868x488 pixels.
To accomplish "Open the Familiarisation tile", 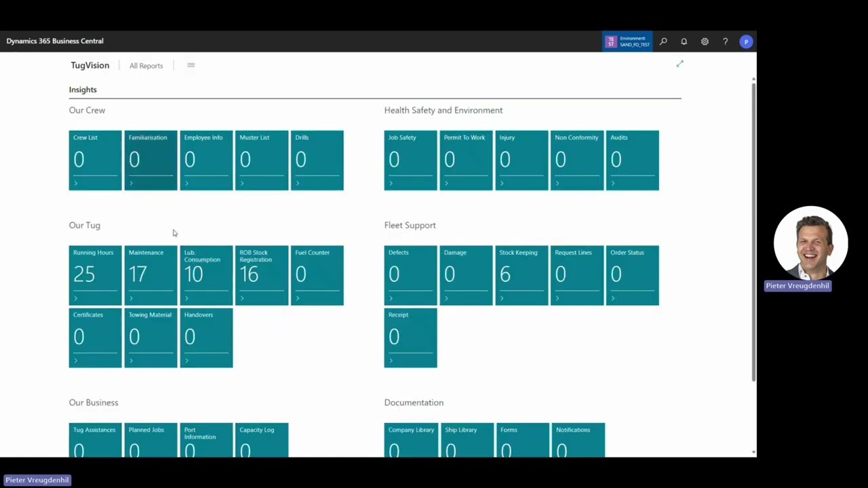I will (x=151, y=160).
